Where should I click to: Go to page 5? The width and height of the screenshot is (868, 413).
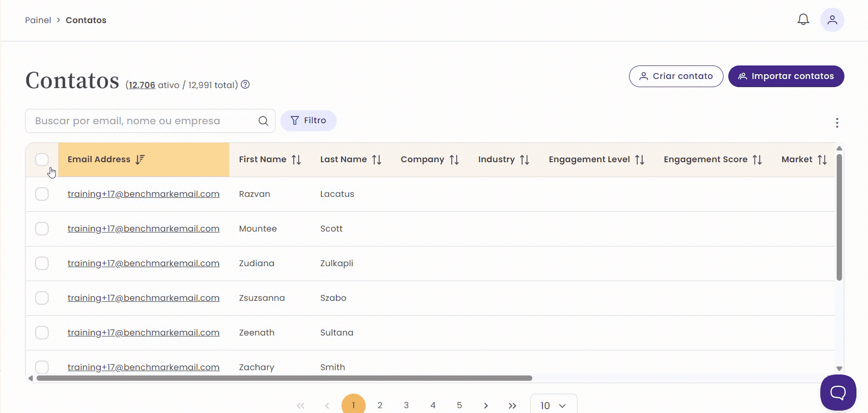(460, 405)
